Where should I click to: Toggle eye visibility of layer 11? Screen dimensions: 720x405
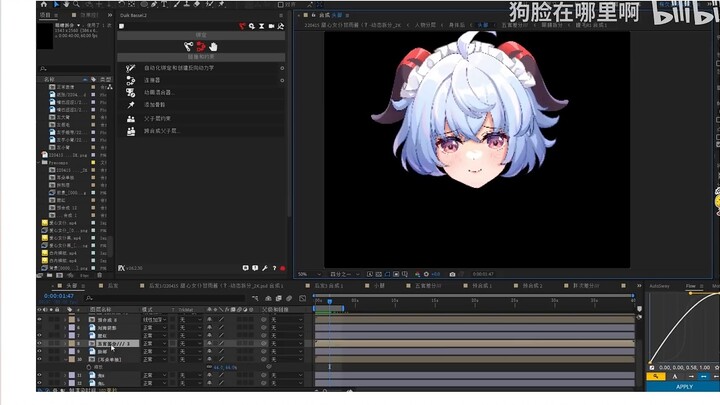coord(39,375)
